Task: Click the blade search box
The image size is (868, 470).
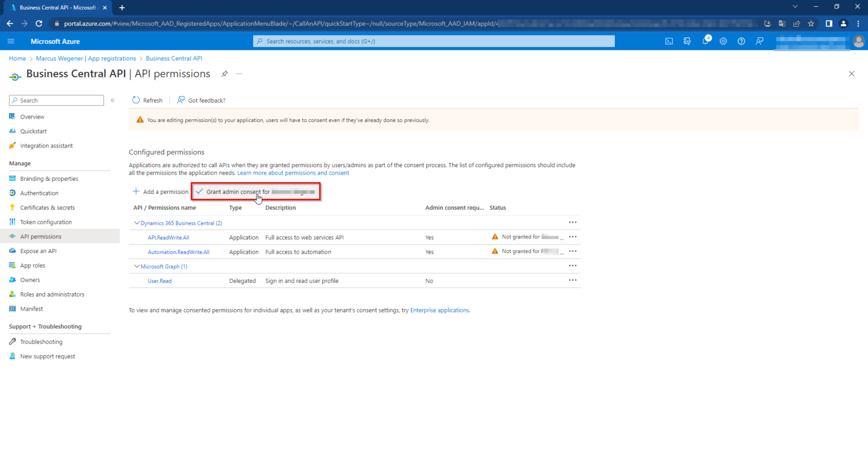Action: (56, 100)
